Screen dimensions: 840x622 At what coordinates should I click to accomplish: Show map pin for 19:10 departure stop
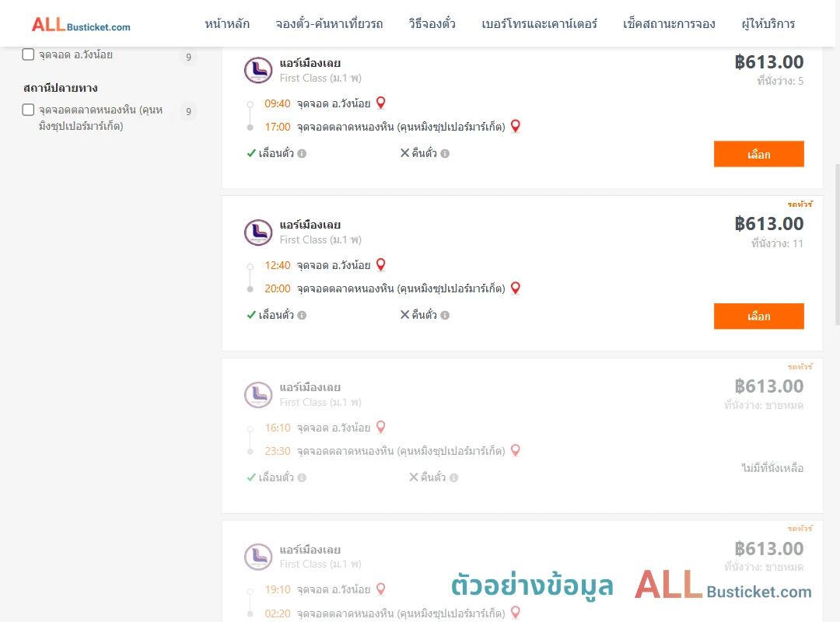pos(381,589)
